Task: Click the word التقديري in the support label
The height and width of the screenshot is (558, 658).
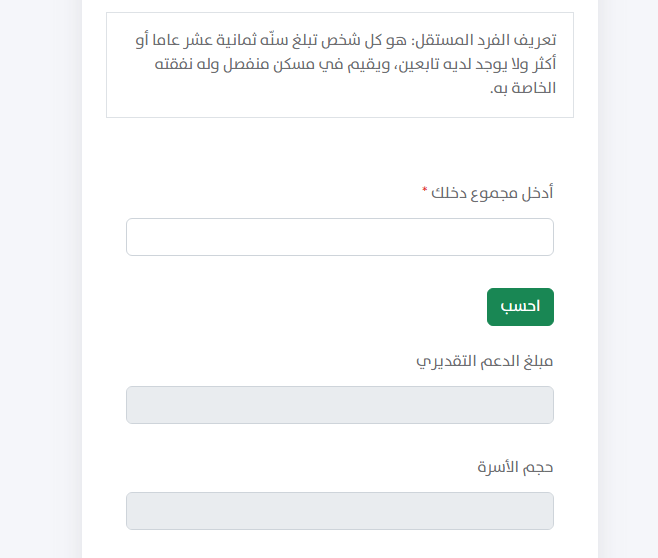Action: click(x=446, y=362)
